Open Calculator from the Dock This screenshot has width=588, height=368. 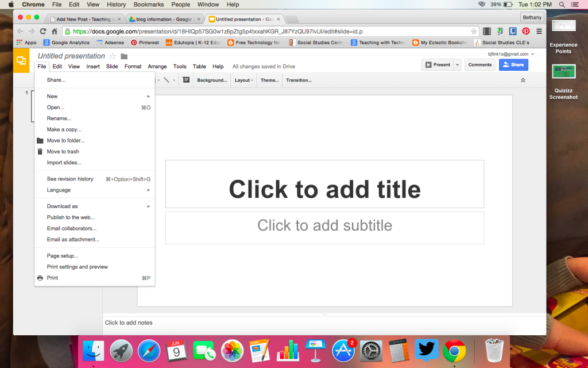(399, 351)
